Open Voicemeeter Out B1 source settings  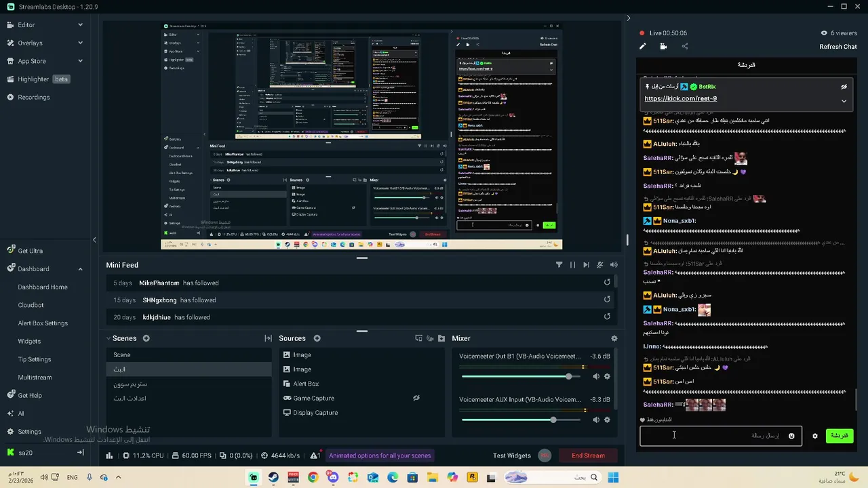coord(607,376)
